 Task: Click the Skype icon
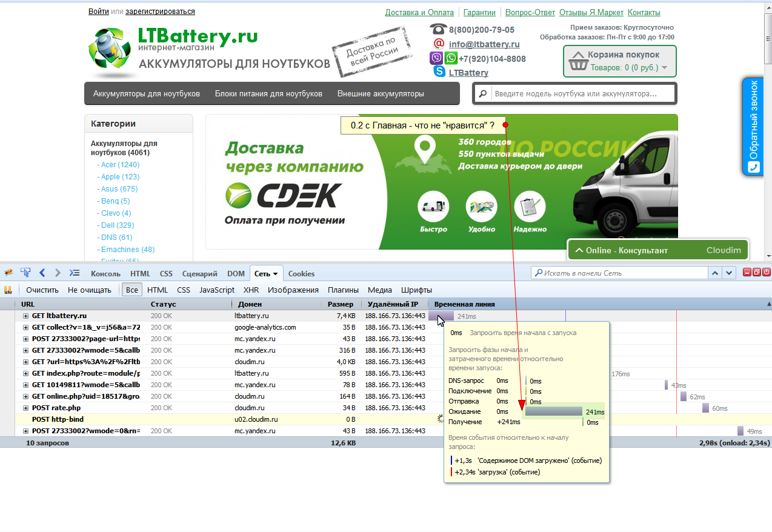439,71
